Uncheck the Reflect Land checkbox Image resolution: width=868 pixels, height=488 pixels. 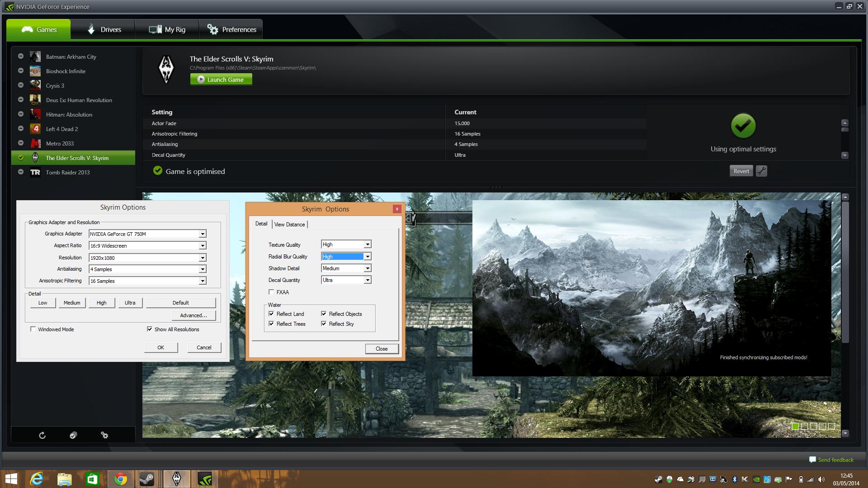coord(271,314)
